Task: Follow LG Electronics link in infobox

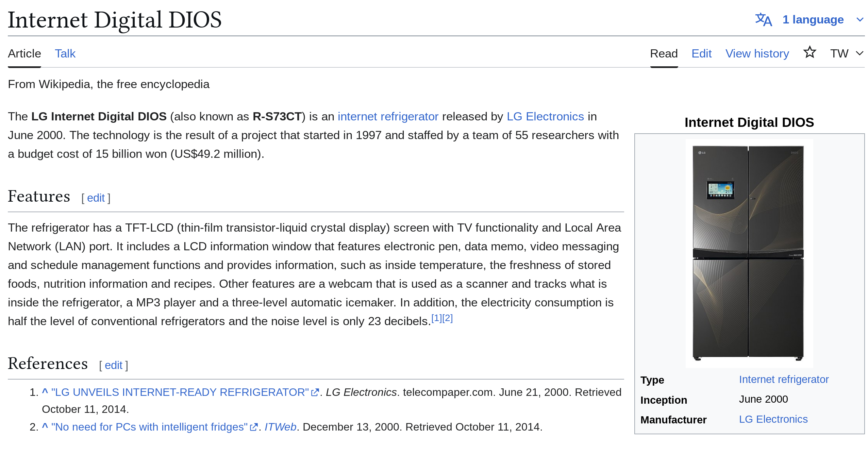Action: pyautogui.click(x=773, y=419)
